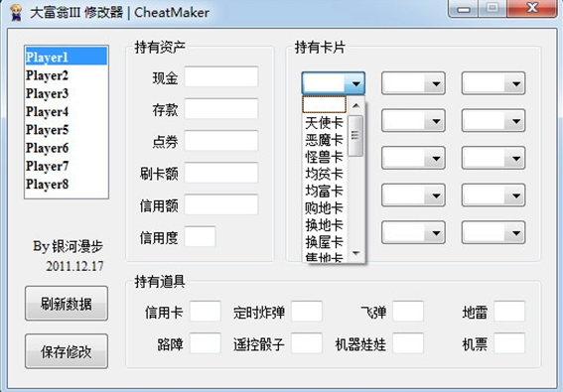
Task: Click the 飞弹 quantity field
Action: [408, 312]
